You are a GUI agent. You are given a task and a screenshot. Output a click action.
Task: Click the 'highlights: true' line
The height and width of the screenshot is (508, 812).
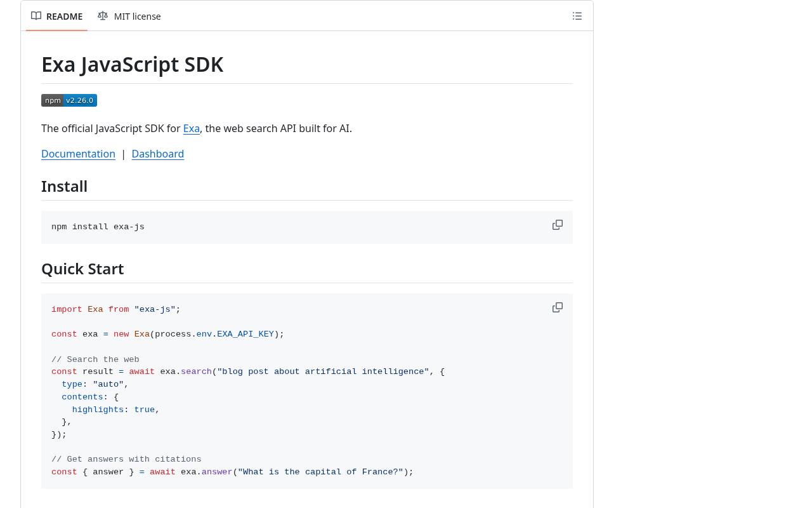[x=116, y=410]
